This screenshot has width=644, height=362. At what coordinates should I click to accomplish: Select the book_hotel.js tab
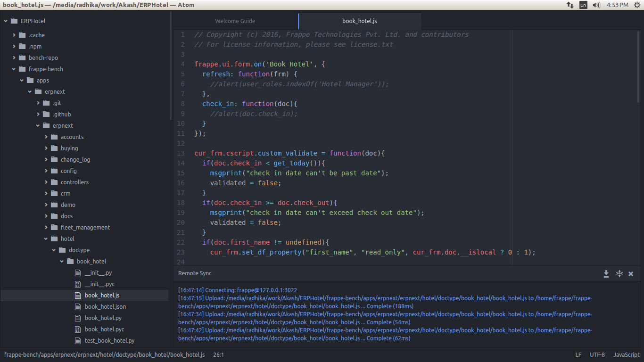click(x=359, y=21)
